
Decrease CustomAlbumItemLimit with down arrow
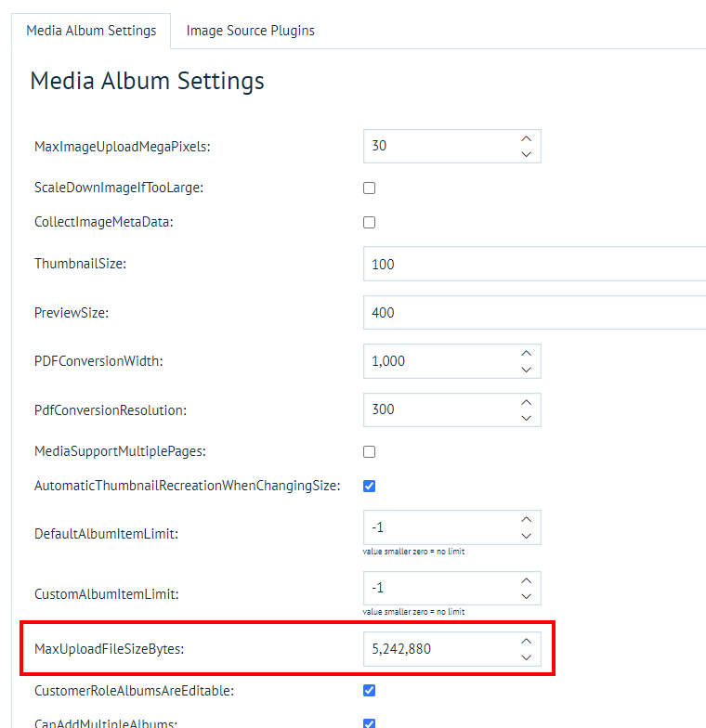coord(527,596)
